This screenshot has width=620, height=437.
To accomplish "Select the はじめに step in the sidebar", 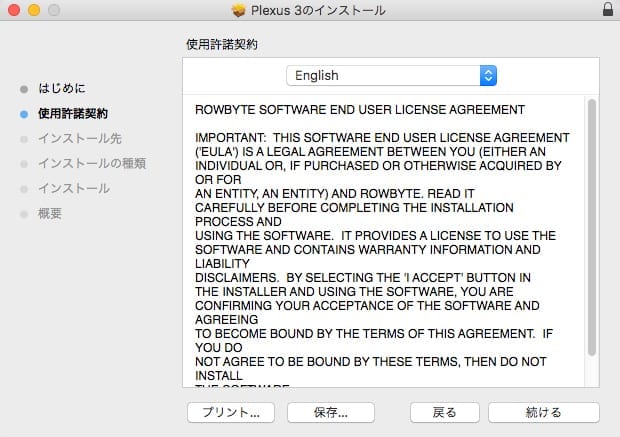I will (x=62, y=88).
